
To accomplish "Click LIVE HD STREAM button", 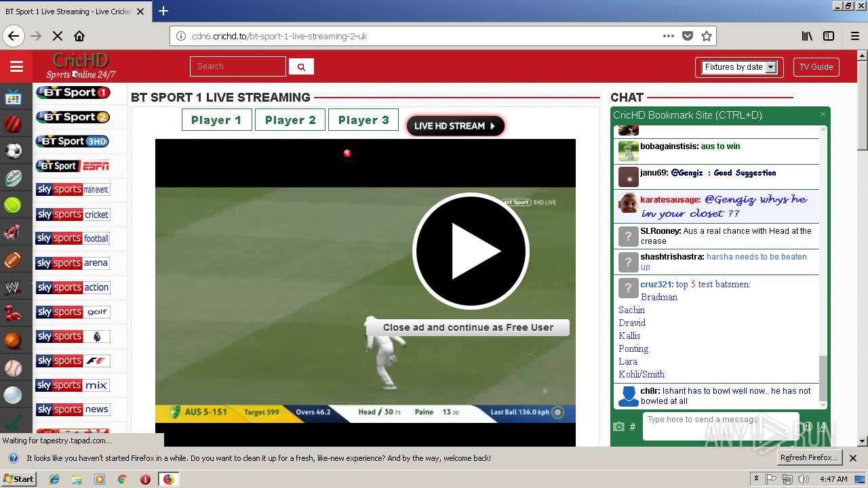I will coord(455,125).
